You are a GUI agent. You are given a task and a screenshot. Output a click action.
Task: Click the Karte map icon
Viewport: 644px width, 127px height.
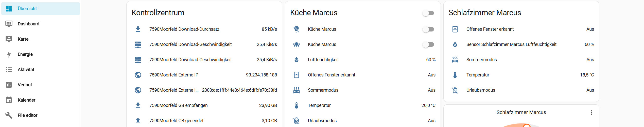(9, 39)
